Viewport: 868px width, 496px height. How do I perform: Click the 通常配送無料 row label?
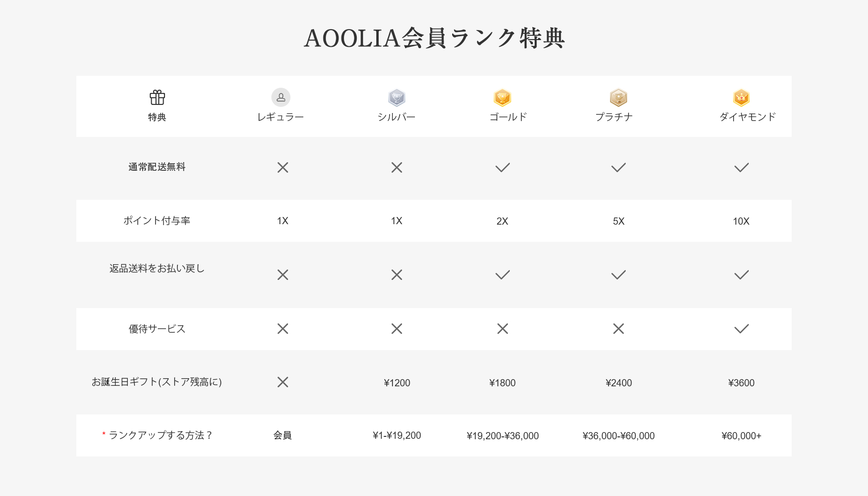click(157, 167)
